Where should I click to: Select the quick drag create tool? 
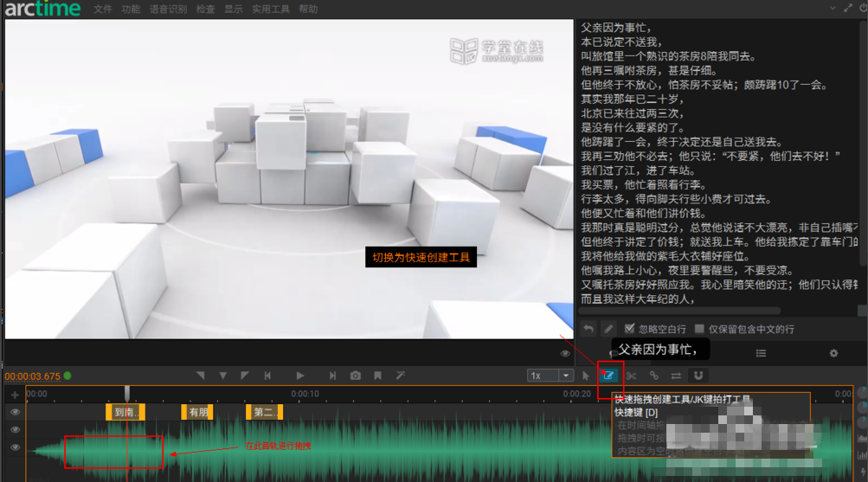tap(608, 376)
